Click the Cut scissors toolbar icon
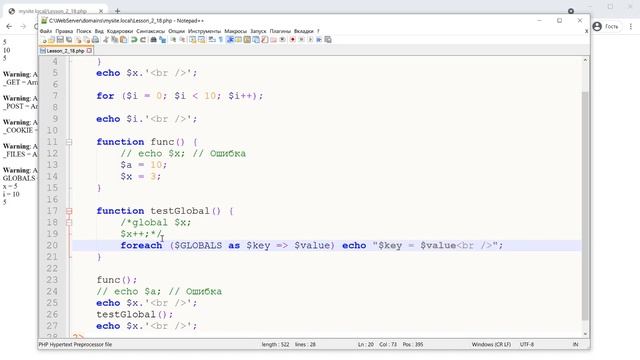The width and height of the screenshot is (640, 360). pyautogui.click(x=106, y=40)
